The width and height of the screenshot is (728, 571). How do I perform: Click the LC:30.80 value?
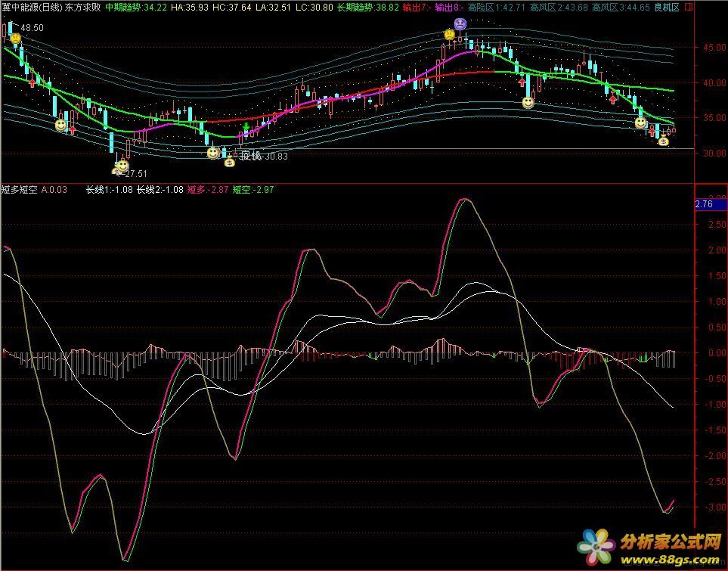pos(314,8)
